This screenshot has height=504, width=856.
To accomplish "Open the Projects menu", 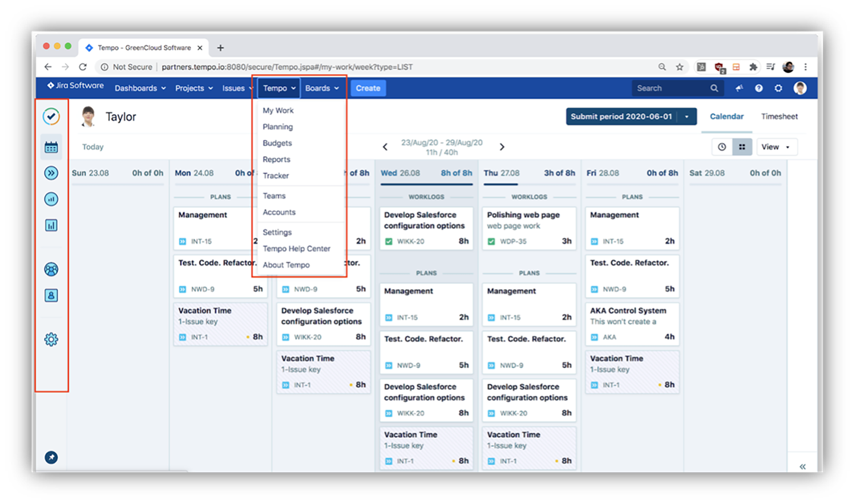I will click(194, 88).
